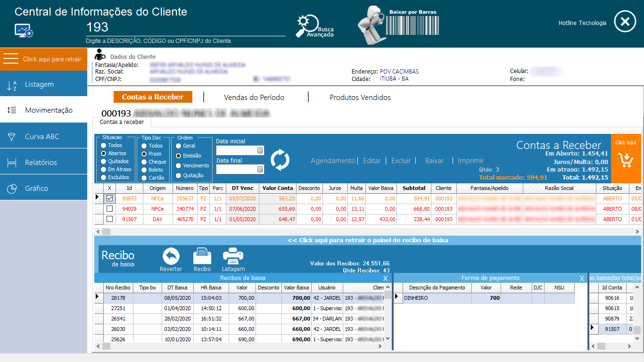Image resolution: width=644 pixels, height=362 pixels.
Task: Select Situacao Todos radio option
Action: pyautogui.click(x=103, y=146)
